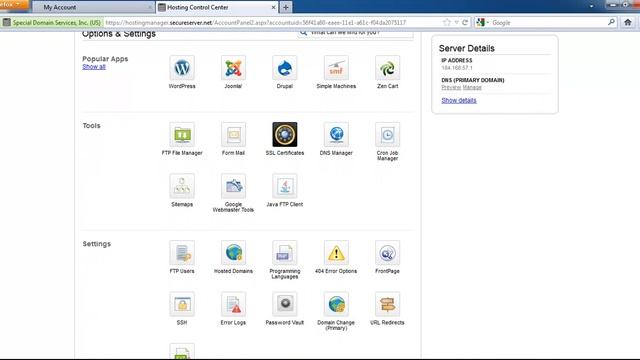Click the Special Domain Services site identity
The image size is (640, 360).
click(52, 22)
